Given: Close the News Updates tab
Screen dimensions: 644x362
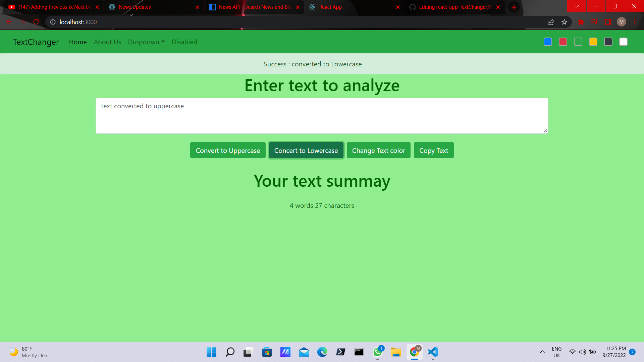Looking at the screenshot, I should click(x=197, y=7).
